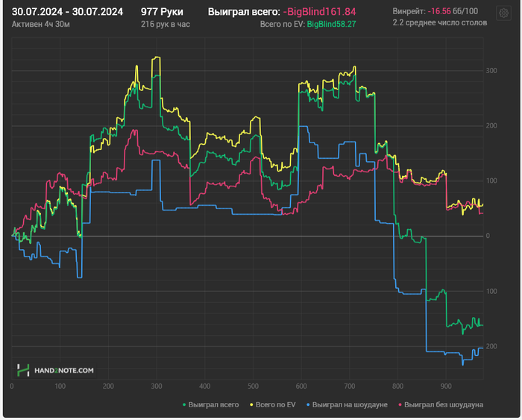Click the -16.56 winrate value
The width and height of the screenshot is (522, 420).
(435, 11)
